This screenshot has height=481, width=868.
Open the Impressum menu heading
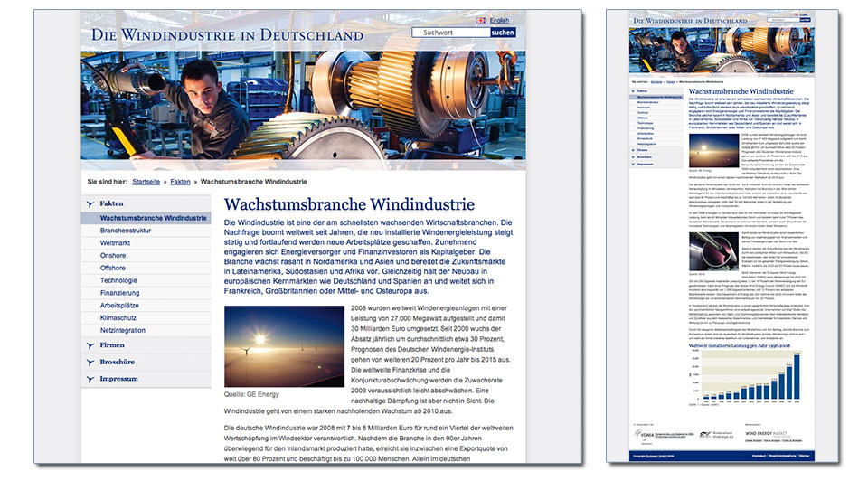tap(118, 379)
